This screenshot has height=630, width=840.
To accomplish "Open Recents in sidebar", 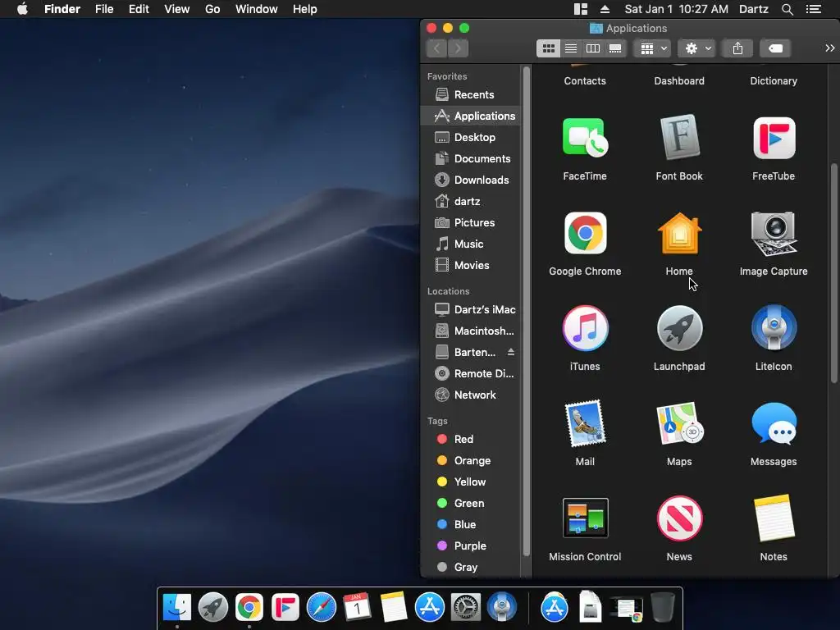I will [x=472, y=95].
